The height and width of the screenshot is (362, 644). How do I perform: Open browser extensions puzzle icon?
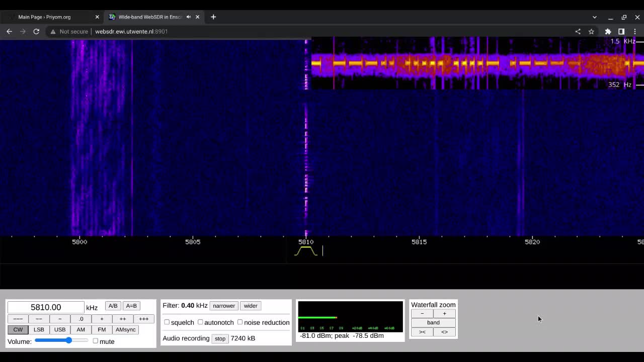(x=608, y=31)
